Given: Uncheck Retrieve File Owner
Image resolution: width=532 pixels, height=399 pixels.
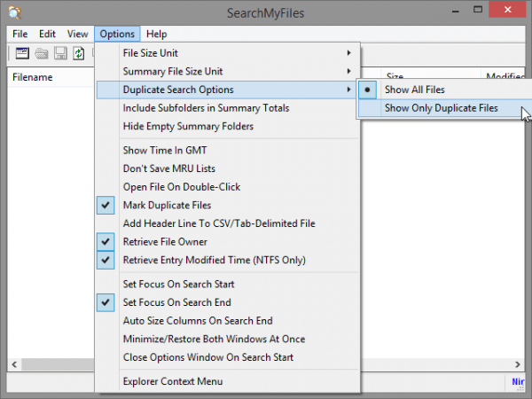Looking at the screenshot, I should pyautogui.click(x=165, y=242).
